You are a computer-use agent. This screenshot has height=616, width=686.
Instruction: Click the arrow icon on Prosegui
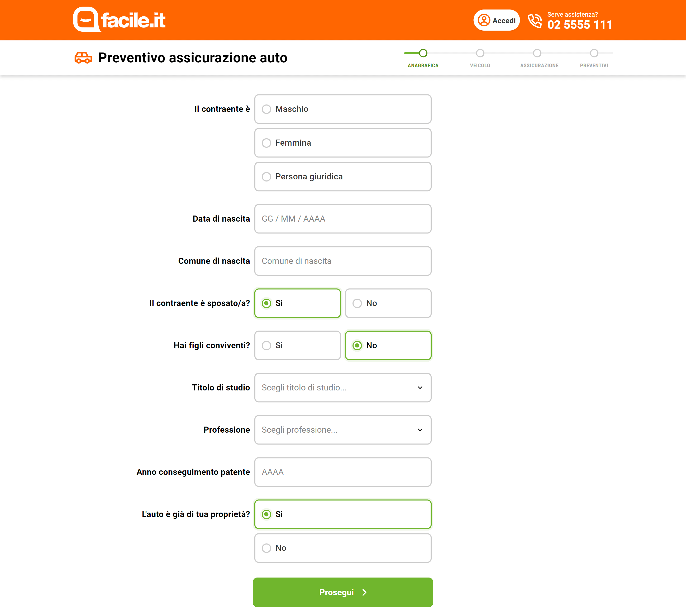[x=364, y=592]
